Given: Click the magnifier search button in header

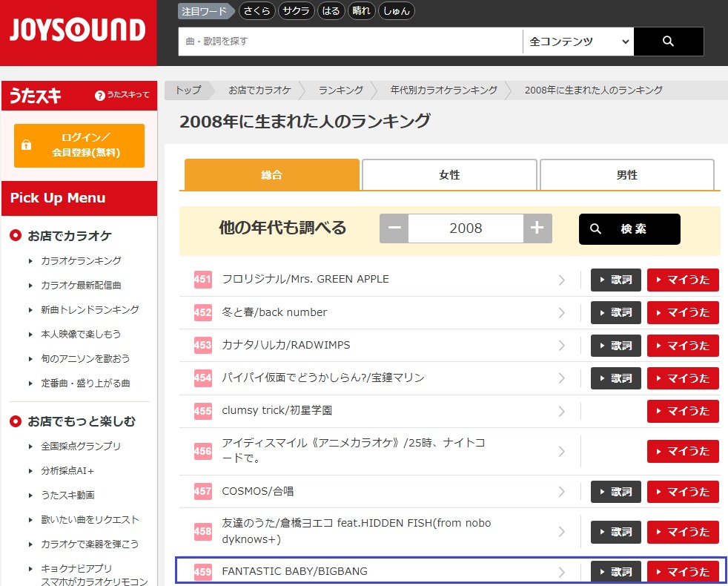Looking at the screenshot, I should click(x=668, y=42).
